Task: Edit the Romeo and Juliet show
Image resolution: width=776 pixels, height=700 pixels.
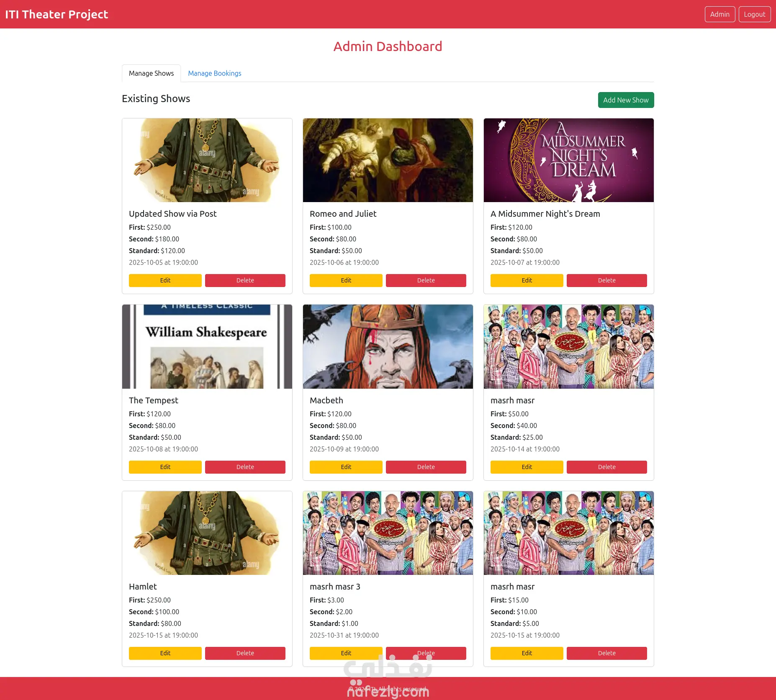Action: (346, 280)
